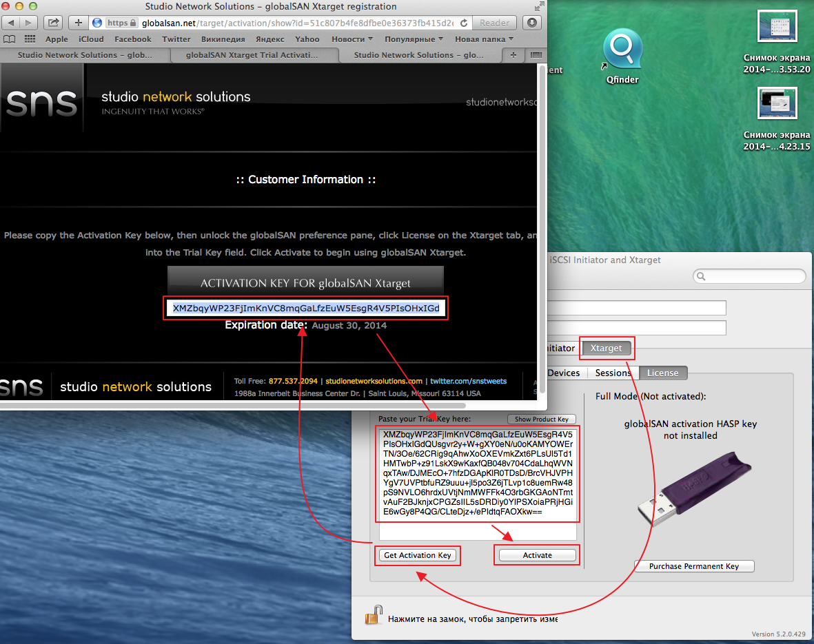The height and width of the screenshot is (644, 814).
Task: Switch to third Studio Network Solutions tab
Action: point(418,55)
